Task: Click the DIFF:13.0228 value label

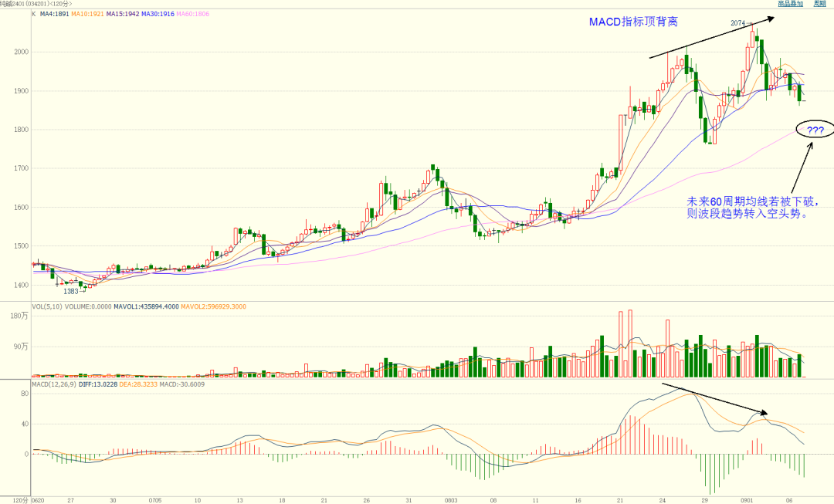Action: [100, 384]
